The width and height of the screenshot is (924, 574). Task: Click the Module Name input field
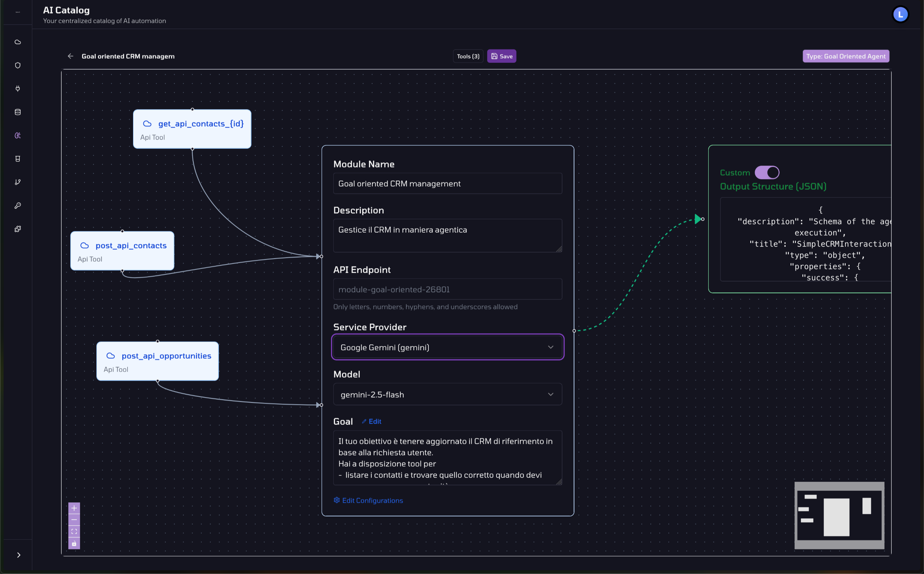coord(448,184)
